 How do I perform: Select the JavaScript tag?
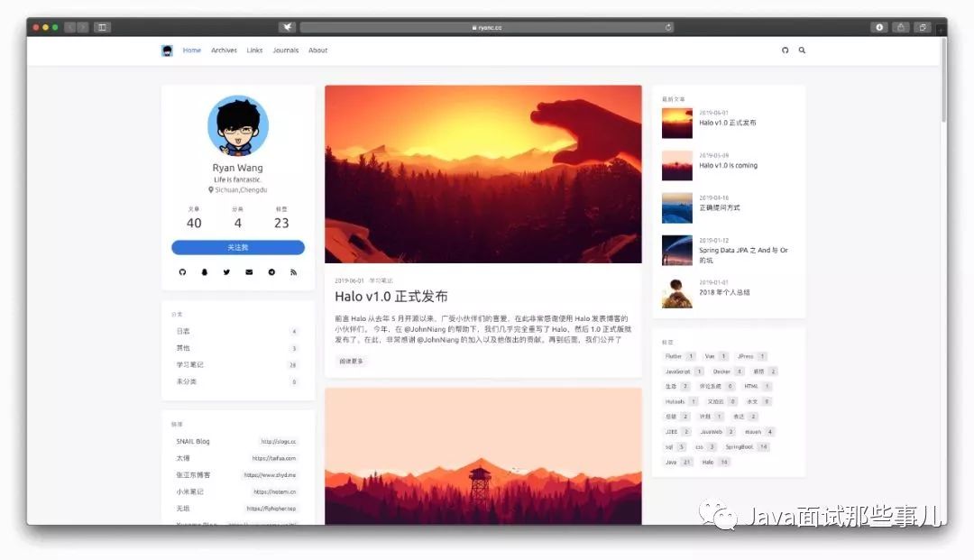(684, 372)
